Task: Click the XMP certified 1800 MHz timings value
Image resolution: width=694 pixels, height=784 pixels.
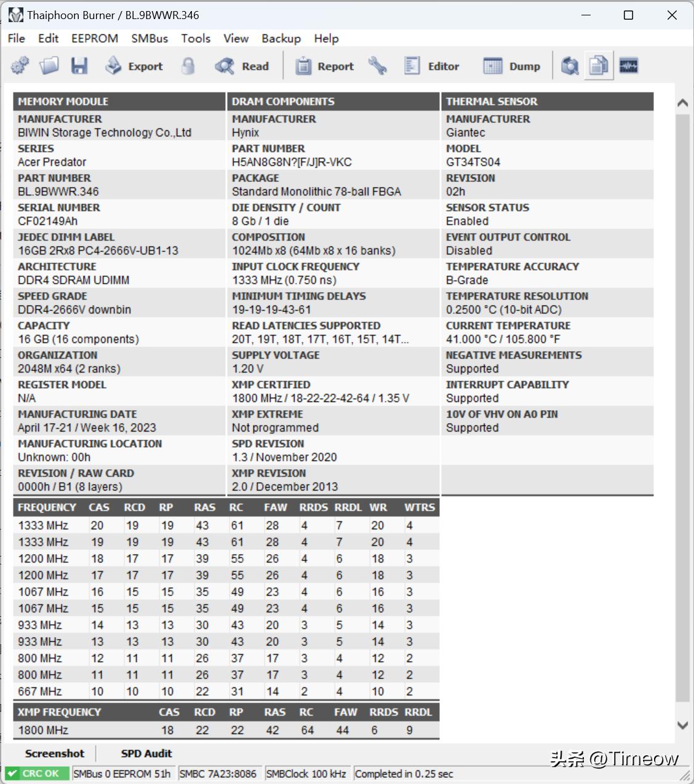Action: point(321,398)
